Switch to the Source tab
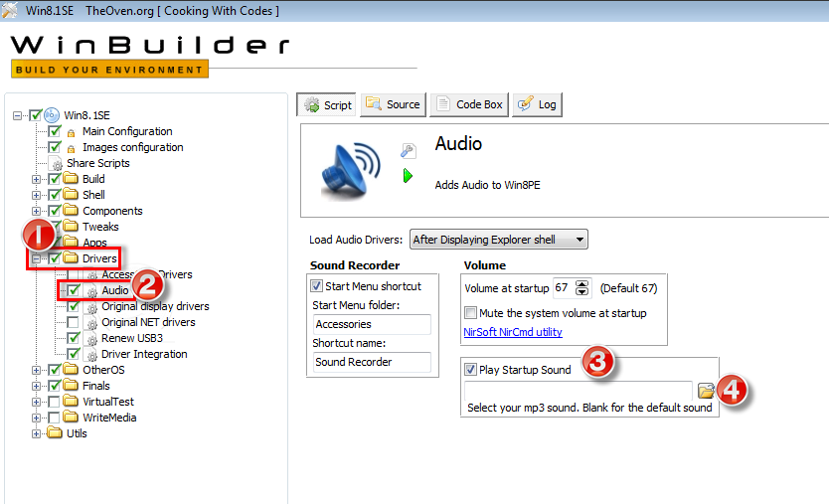 (x=393, y=104)
